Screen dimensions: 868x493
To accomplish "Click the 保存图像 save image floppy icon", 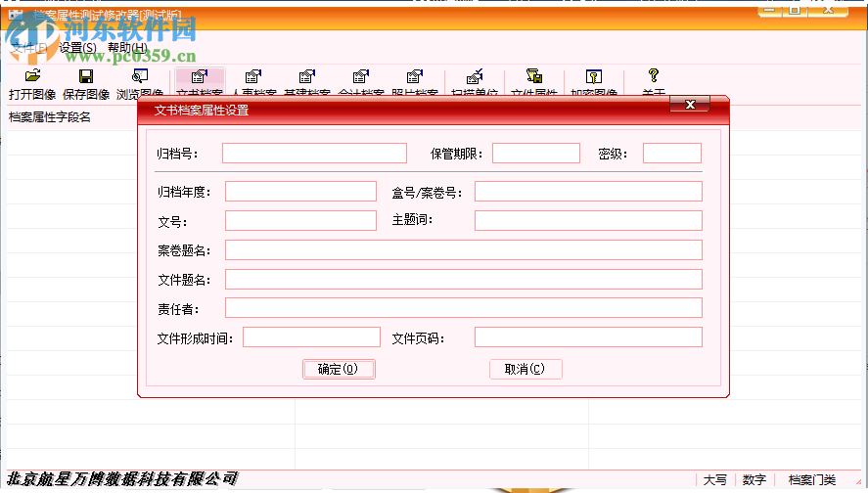I will point(86,75).
